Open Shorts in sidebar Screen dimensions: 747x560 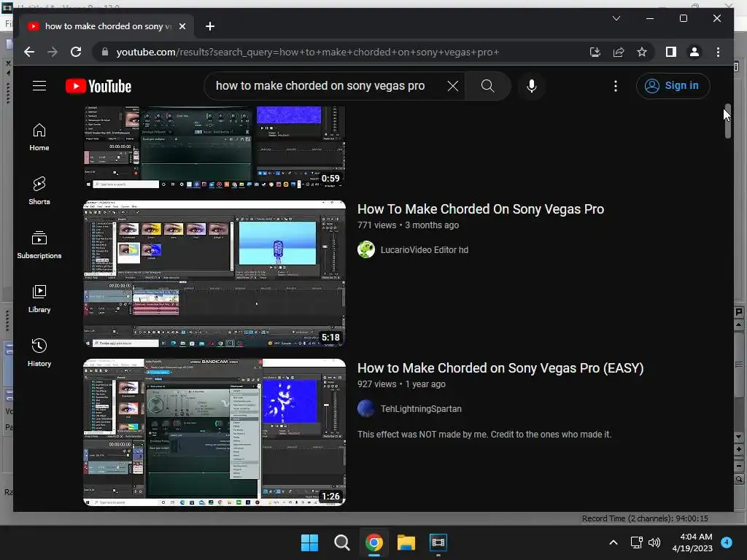point(39,191)
